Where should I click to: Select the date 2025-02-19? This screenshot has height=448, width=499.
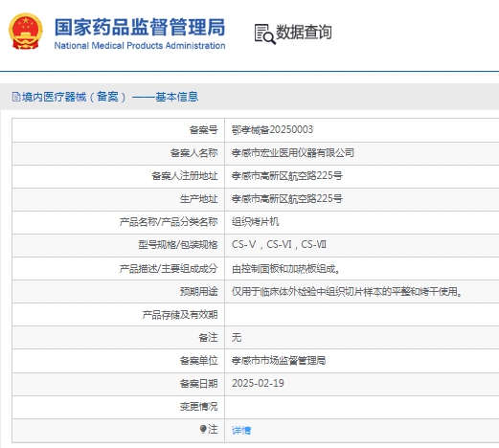(x=258, y=383)
